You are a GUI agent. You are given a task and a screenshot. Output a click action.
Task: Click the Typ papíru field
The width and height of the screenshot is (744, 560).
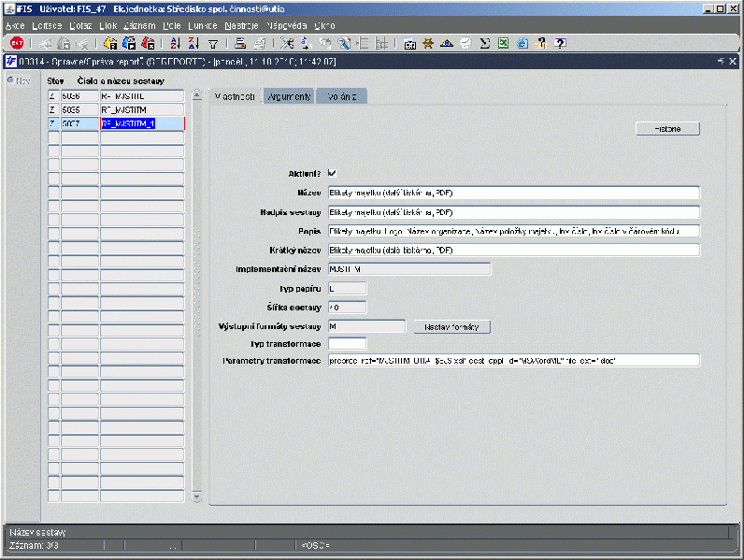coord(347,289)
